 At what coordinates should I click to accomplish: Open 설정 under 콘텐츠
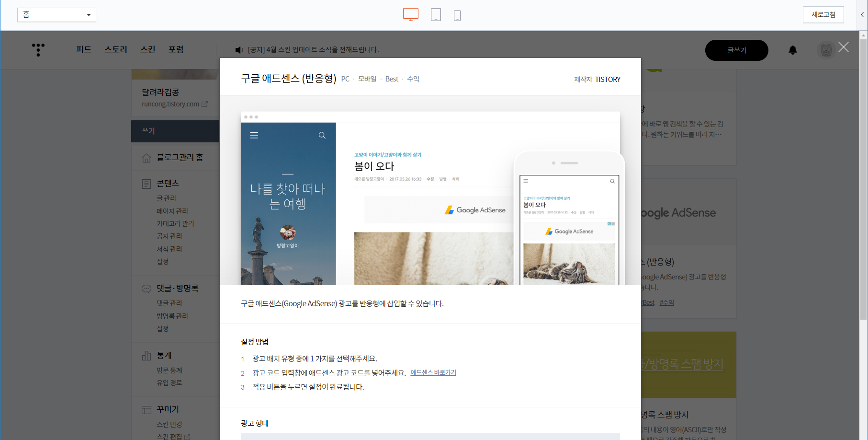pyautogui.click(x=163, y=262)
